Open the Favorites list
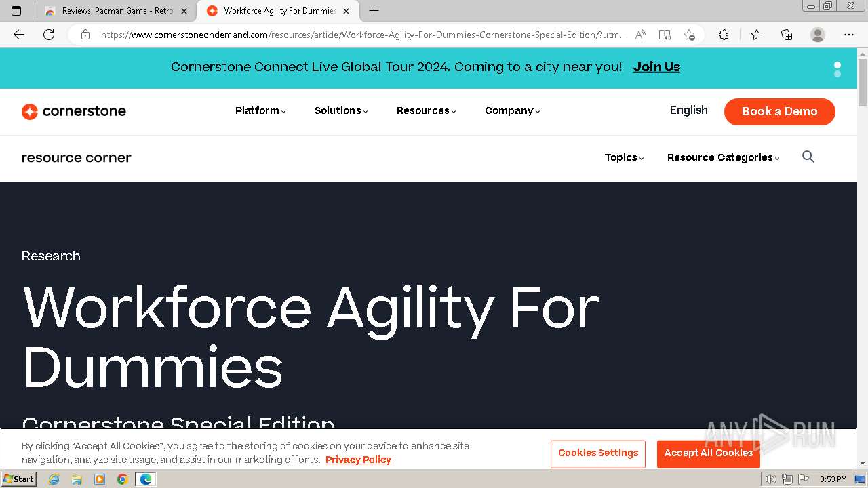Image resolution: width=868 pixels, height=488 pixels. pyautogui.click(x=757, y=35)
